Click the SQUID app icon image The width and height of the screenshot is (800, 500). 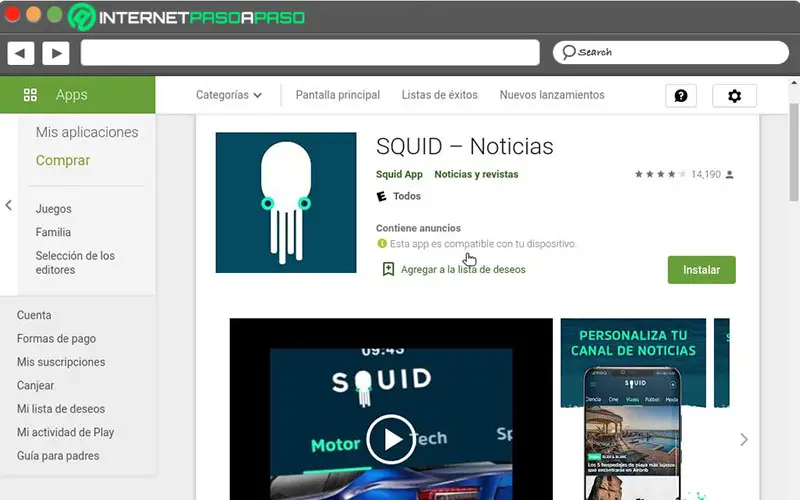pos(286,203)
